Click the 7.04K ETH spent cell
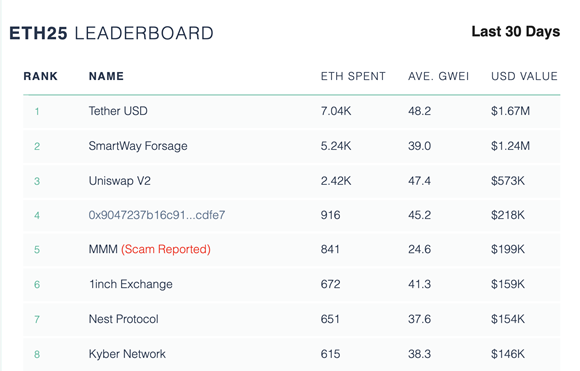This screenshot has height=371, width=580. pyautogui.click(x=336, y=111)
